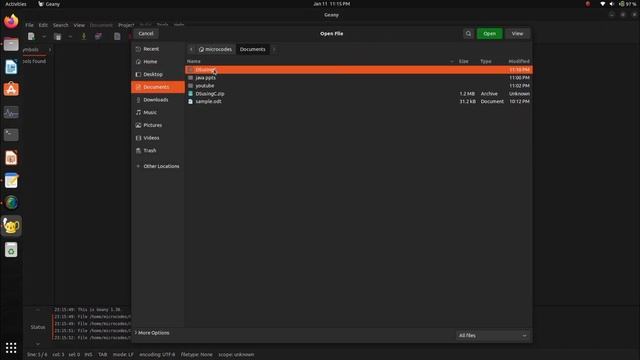Open the Trash icon in the dock

point(11,250)
